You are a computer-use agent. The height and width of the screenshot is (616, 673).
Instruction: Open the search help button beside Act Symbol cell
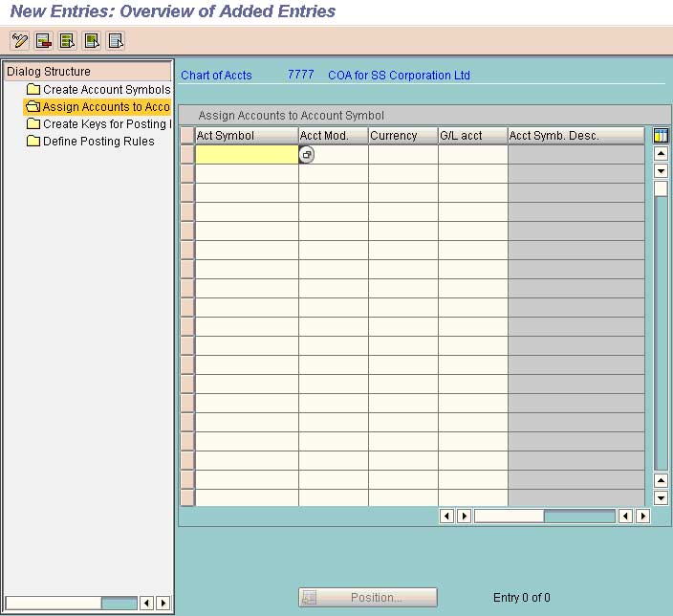(307, 155)
